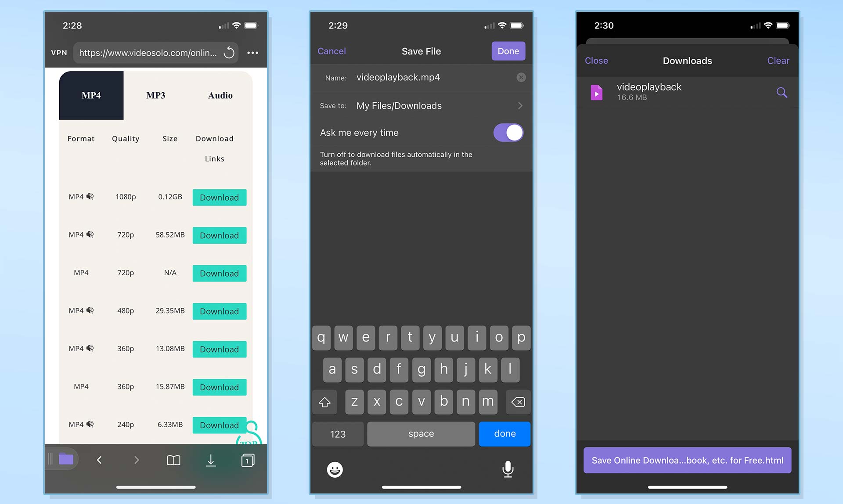Click the MP3 format tab
Viewport: 843px width, 504px height.
pyautogui.click(x=155, y=95)
